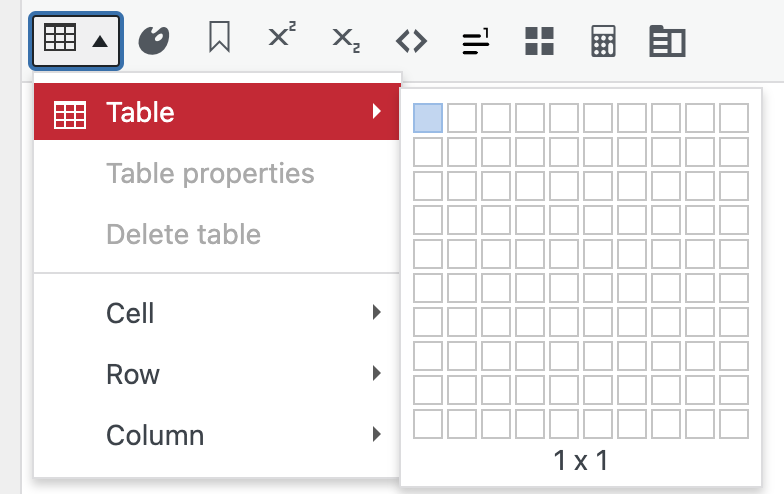
Task: Click the four-squares blocks icon
Action: (539, 40)
